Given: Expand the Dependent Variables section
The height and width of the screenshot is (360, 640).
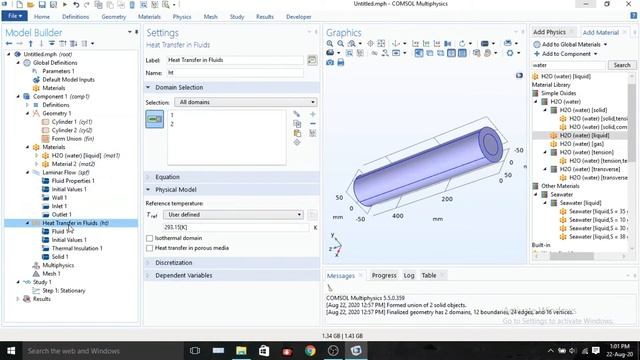Looking at the screenshot, I should (x=148, y=276).
